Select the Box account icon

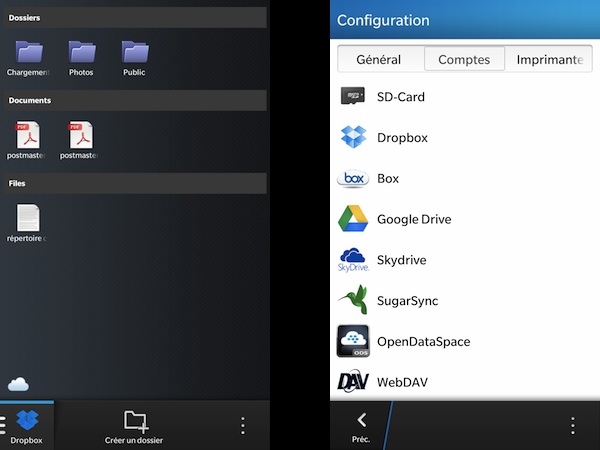[353, 179]
